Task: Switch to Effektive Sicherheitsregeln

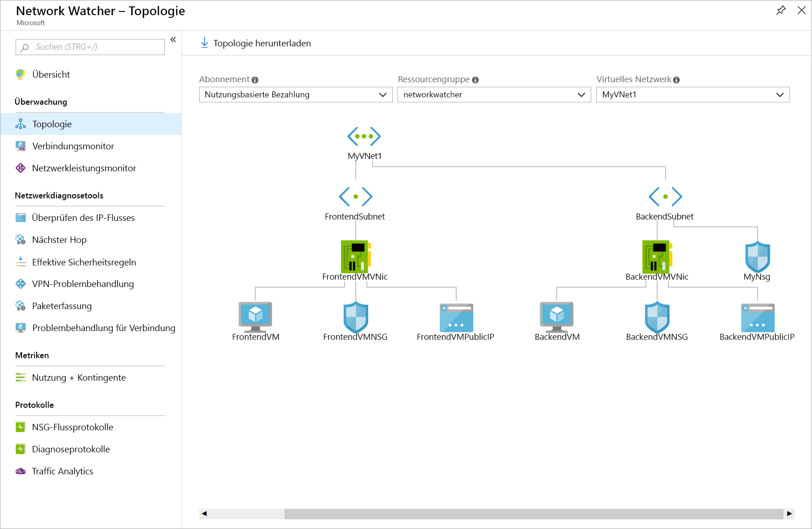Action: 84,262
